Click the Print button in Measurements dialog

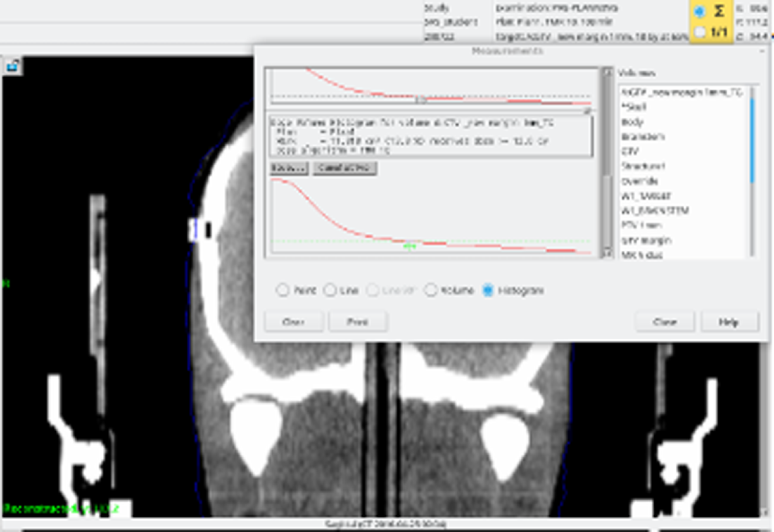[x=357, y=322]
